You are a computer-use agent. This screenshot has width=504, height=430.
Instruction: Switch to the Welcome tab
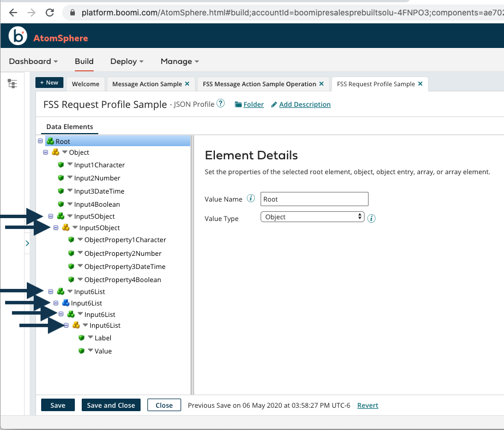pyautogui.click(x=86, y=84)
